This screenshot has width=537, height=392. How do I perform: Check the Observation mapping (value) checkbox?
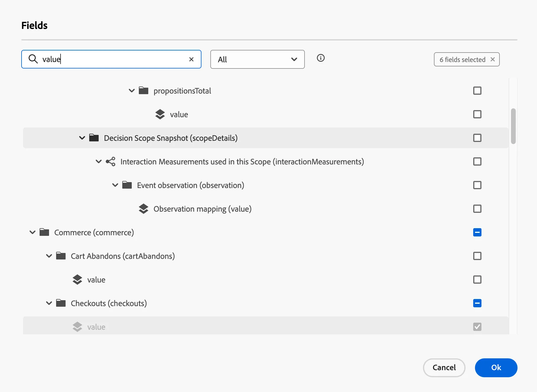click(x=477, y=209)
